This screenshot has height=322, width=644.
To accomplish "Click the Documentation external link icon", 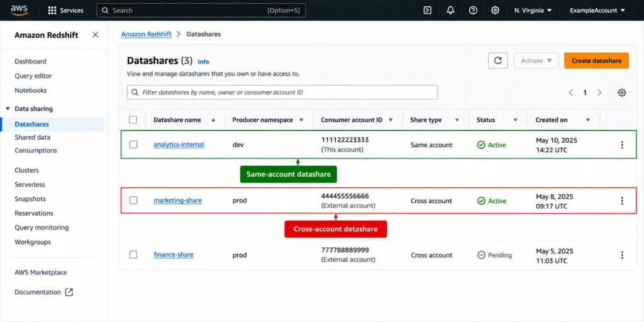I will [69, 292].
